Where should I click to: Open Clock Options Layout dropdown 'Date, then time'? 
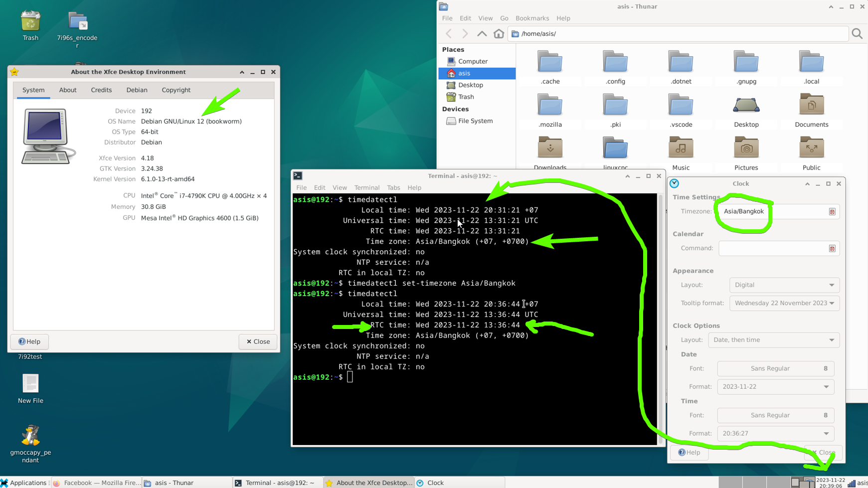click(774, 340)
